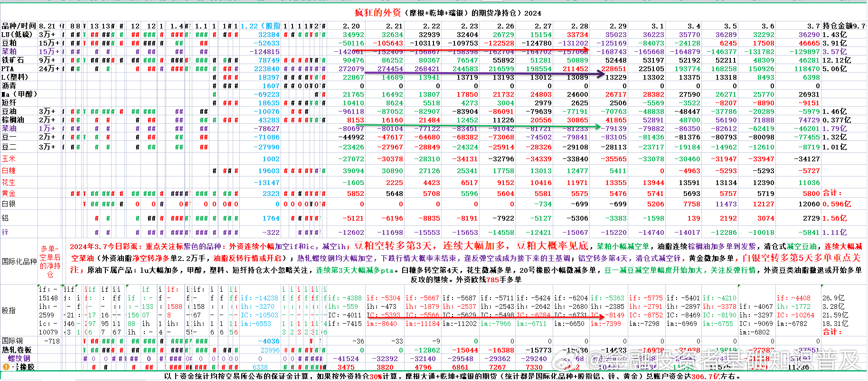This screenshot has height=381, width=868.
Task: Select the row label PTA
Action: tap(8, 69)
